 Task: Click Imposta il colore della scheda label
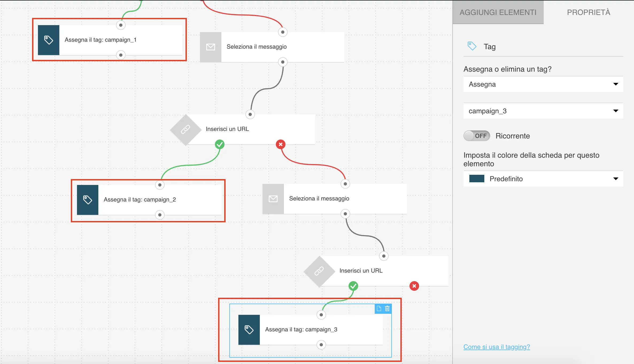531,159
